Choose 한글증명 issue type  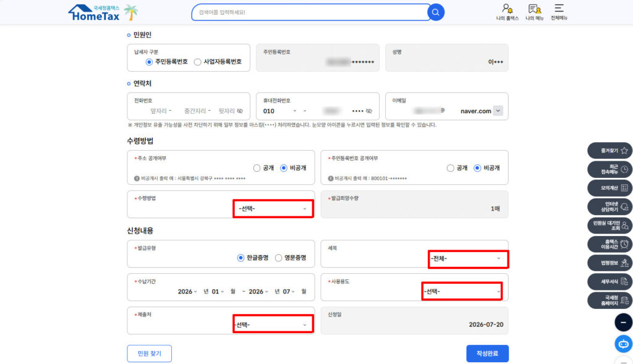click(240, 258)
